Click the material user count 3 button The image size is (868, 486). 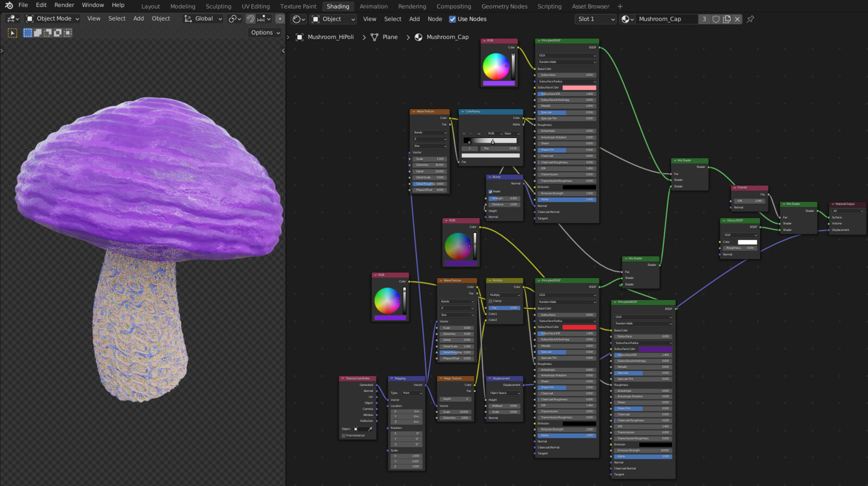(x=705, y=19)
